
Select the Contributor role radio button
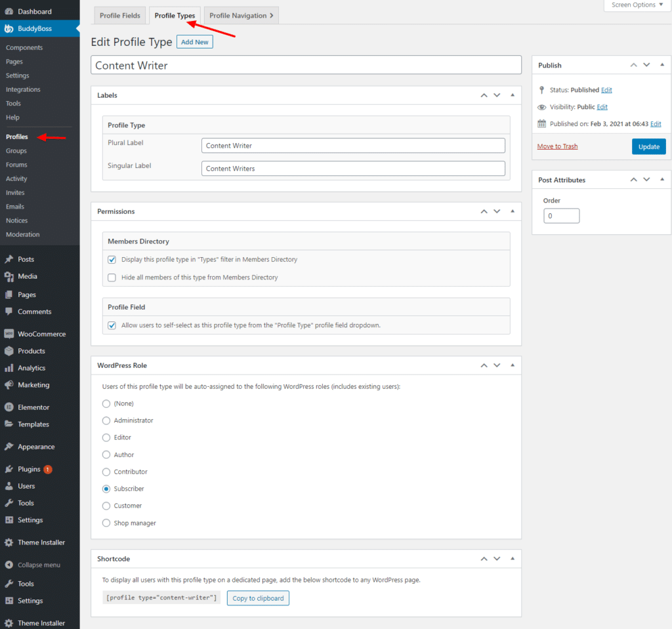tap(106, 472)
